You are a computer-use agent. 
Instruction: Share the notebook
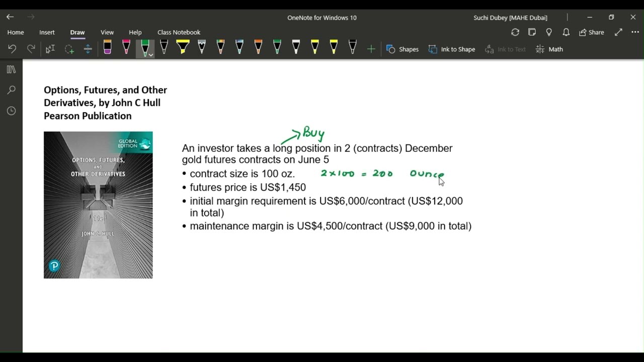tap(592, 32)
